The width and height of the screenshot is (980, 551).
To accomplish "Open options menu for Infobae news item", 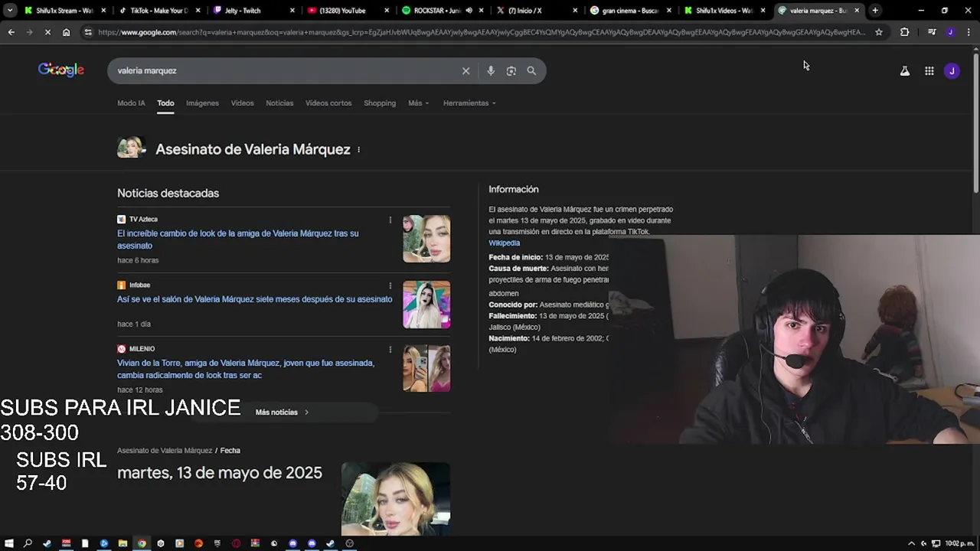I will [390, 285].
